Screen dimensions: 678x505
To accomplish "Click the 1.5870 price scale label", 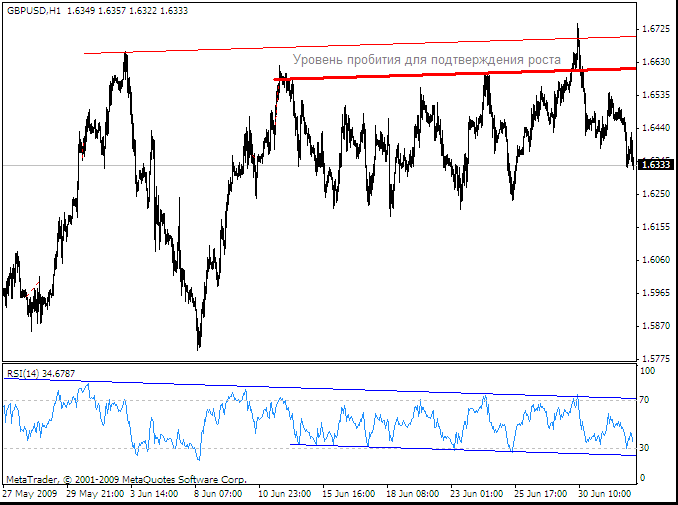I will pyautogui.click(x=656, y=326).
